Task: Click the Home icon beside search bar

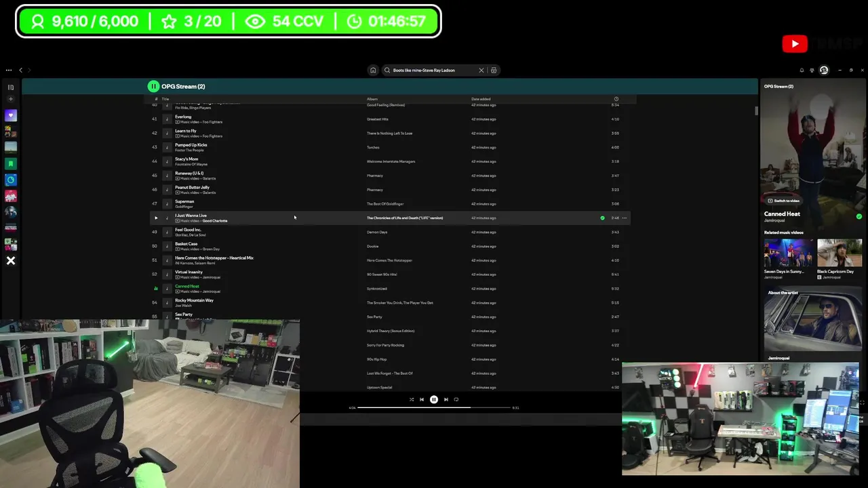Action: pyautogui.click(x=372, y=70)
